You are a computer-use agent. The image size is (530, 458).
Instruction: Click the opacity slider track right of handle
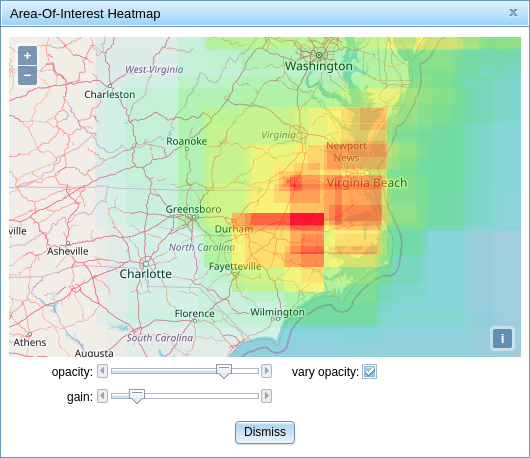click(x=245, y=371)
